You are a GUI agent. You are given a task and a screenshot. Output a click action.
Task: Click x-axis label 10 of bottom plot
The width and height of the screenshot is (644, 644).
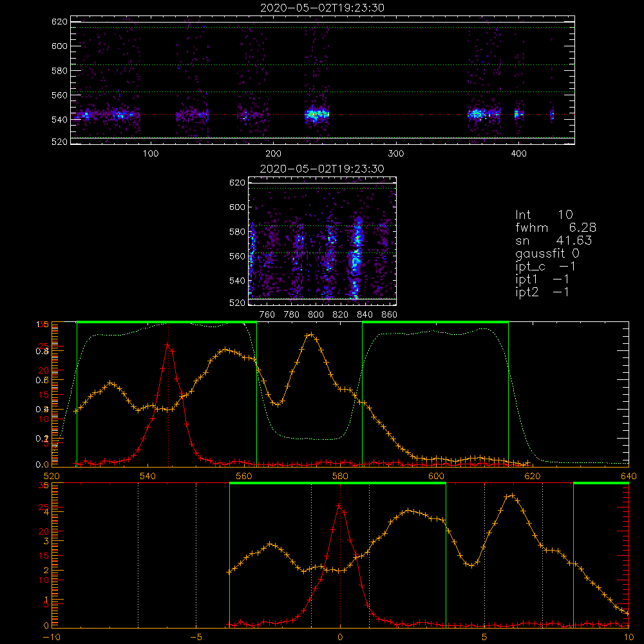point(629,637)
